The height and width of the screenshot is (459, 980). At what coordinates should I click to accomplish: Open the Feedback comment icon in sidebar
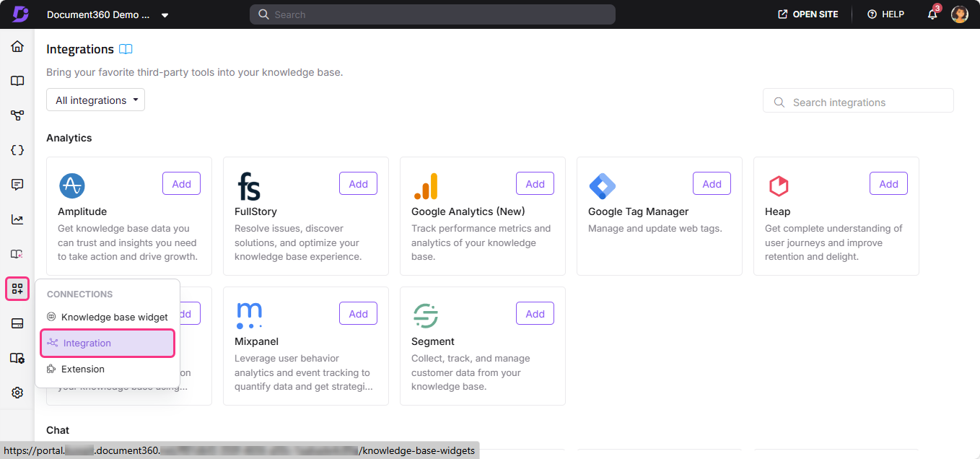[x=17, y=184]
